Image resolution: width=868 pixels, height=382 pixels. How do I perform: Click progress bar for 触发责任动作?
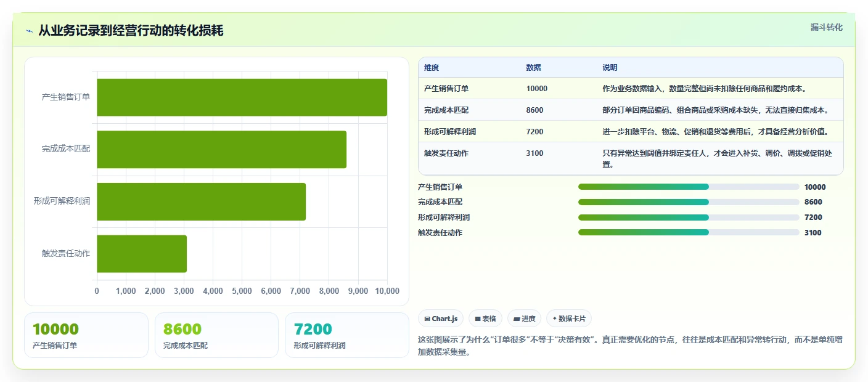pos(689,232)
